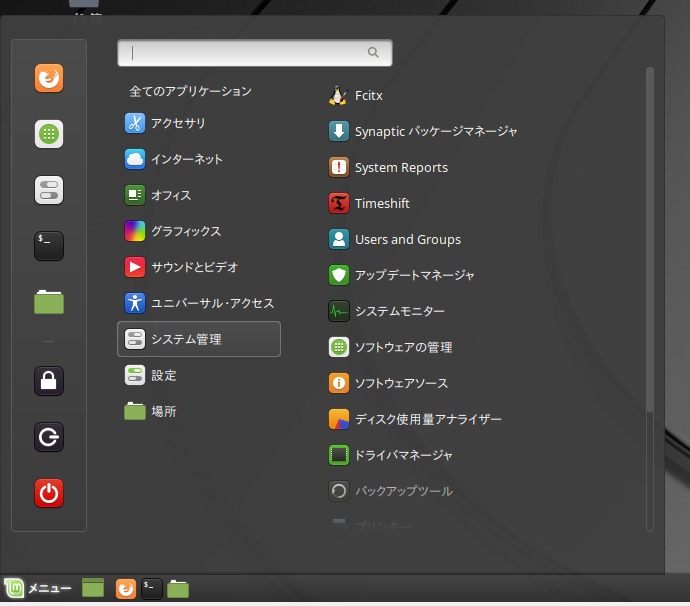
Task: Select the インターネット category
Action: [x=186, y=160]
